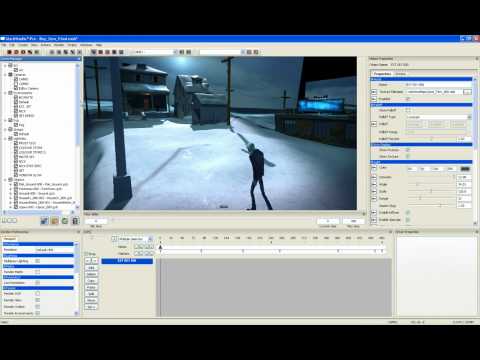Click the blue icon below the scene tree
This screenshot has height=360, width=480.
coord(44,221)
